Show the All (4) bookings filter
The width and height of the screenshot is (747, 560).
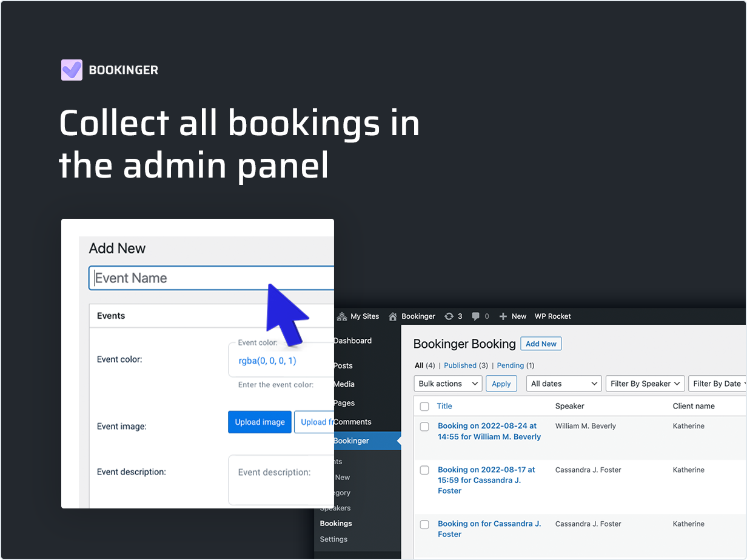(424, 365)
